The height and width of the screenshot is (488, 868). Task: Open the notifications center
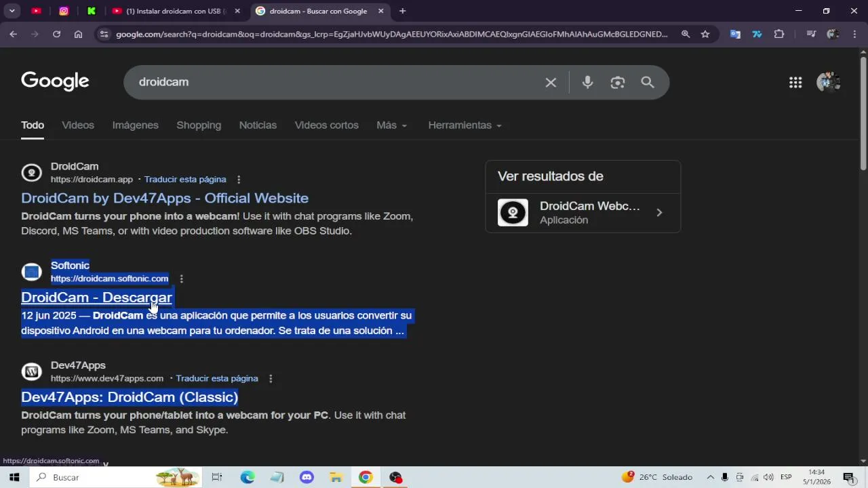pos(848,477)
